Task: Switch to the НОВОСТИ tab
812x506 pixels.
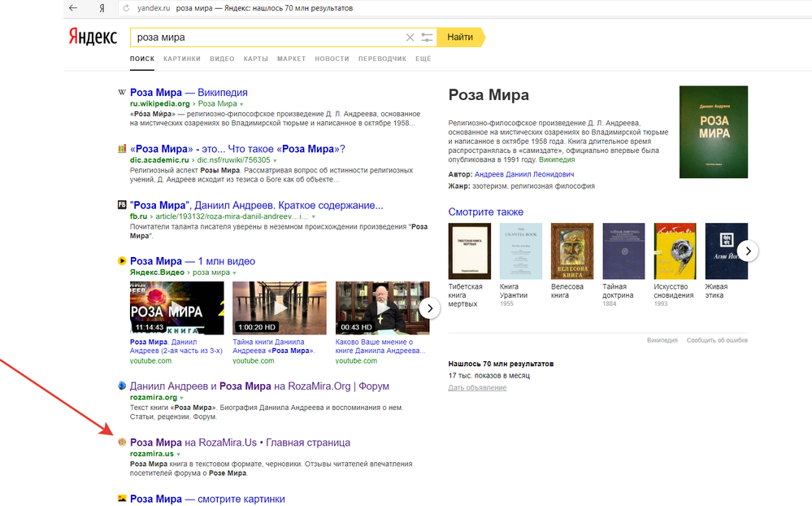Action: pyautogui.click(x=332, y=59)
